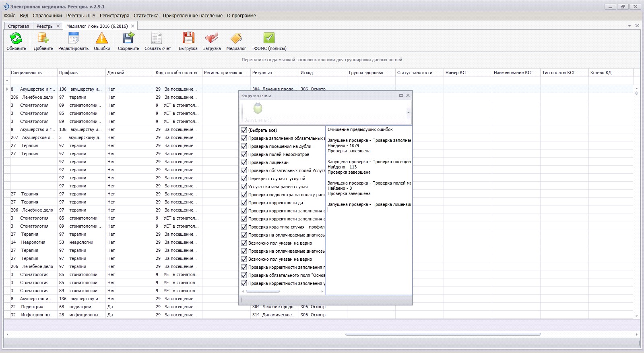Uncheck the (Выбрать все) checkbox
644x353 pixels.
[244, 130]
